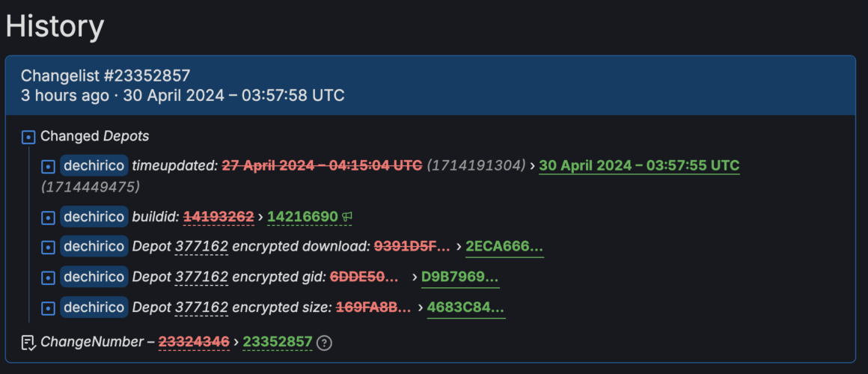Click the square icon on timeupdated row
The height and width of the screenshot is (374, 868).
[48, 166]
